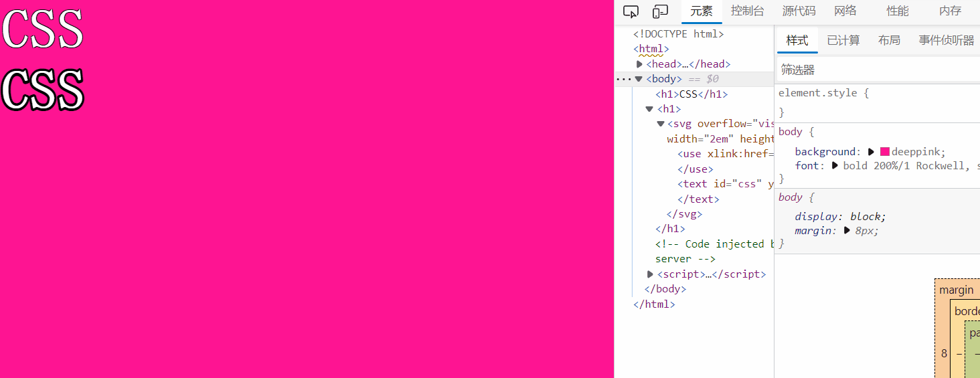Activate the inspect element picker icon
980x378 pixels.
coord(631,11)
